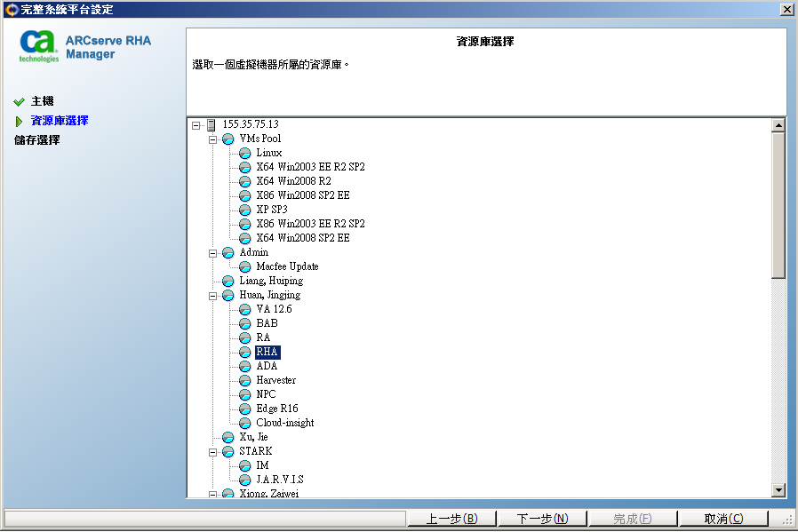
Task: Click the icon beside NPC
Action: coord(244,395)
